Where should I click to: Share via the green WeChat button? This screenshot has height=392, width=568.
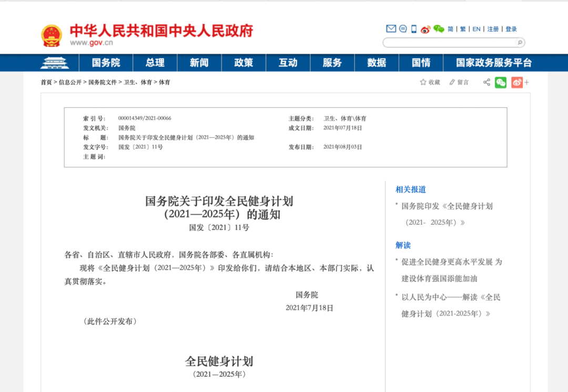click(x=501, y=82)
